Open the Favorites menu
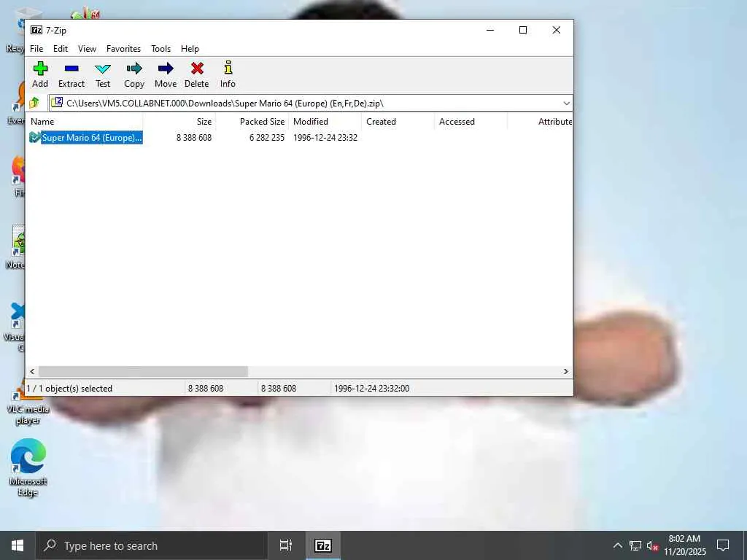Viewport: 747px width, 560px height. (123, 49)
